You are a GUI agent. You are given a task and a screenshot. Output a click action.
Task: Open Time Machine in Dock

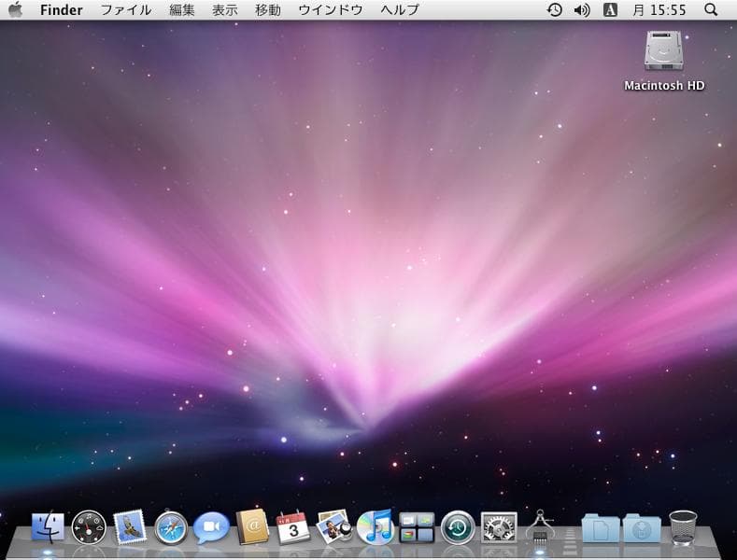click(x=458, y=527)
